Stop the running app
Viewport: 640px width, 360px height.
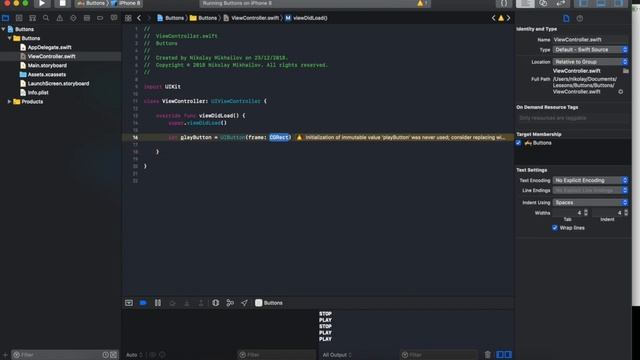[x=62, y=3]
